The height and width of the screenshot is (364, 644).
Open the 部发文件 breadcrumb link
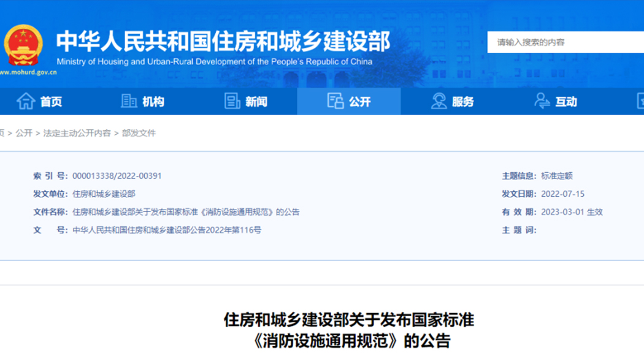[x=139, y=133]
